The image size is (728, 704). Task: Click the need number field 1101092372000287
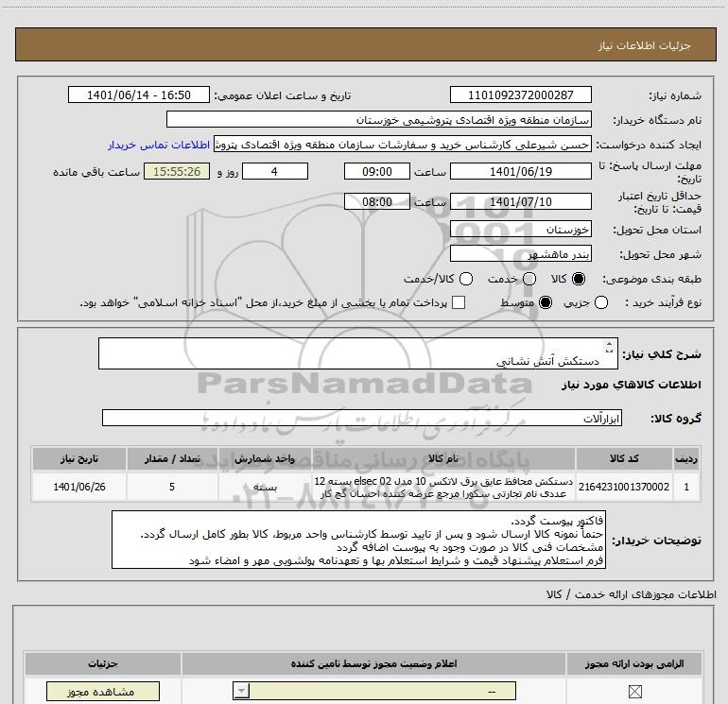520,94
